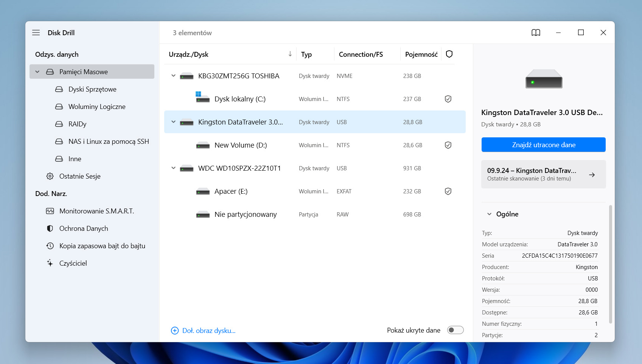Select Dysk lokalny (C:) volume name
The image size is (642, 364).
click(x=240, y=99)
